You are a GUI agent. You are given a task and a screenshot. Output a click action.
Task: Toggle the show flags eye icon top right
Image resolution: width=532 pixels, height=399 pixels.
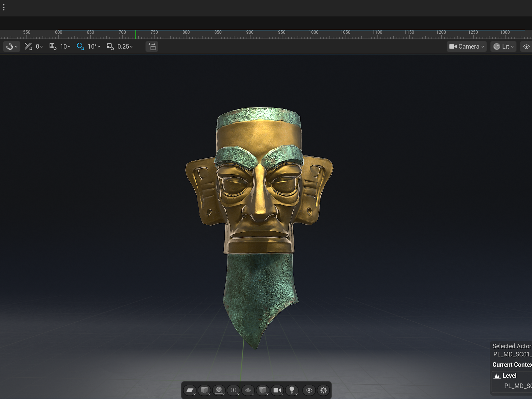527,46
